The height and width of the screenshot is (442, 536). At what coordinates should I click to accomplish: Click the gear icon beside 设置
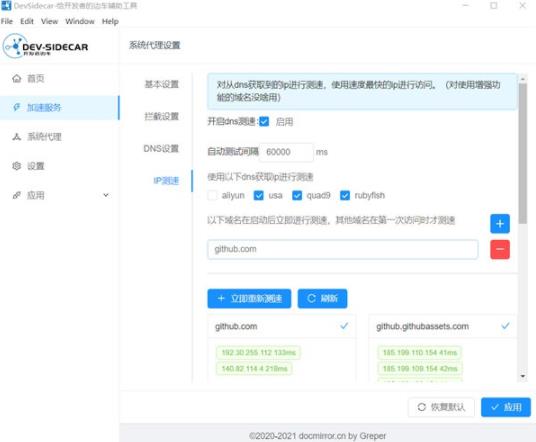pyautogui.click(x=16, y=166)
